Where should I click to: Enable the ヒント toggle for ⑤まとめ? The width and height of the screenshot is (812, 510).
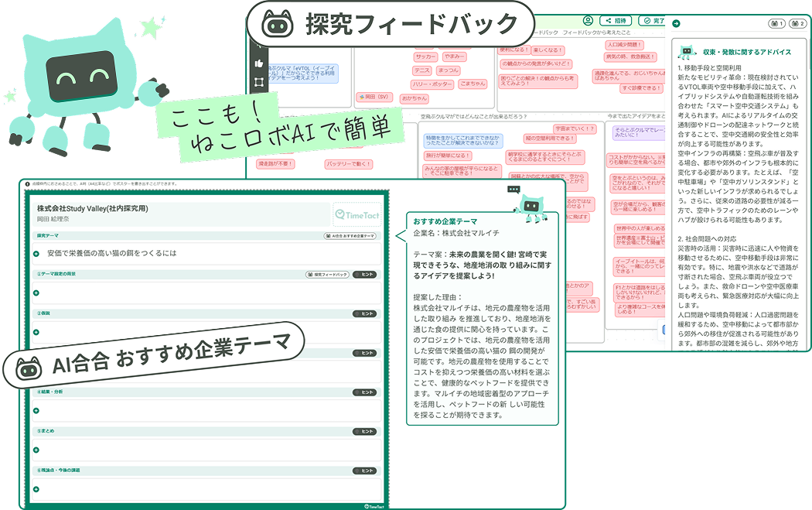click(365, 431)
